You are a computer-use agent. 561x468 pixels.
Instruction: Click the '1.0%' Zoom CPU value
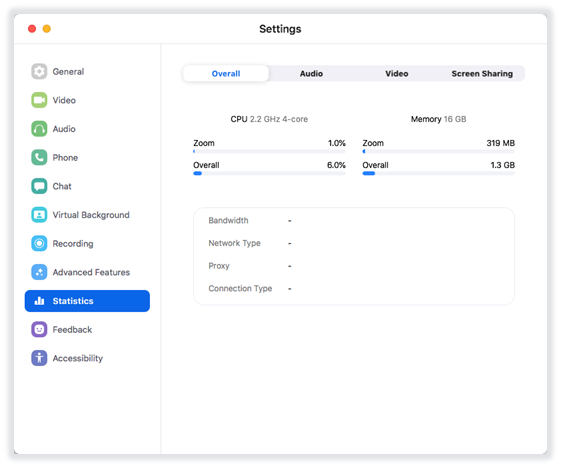tap(337, 143)
